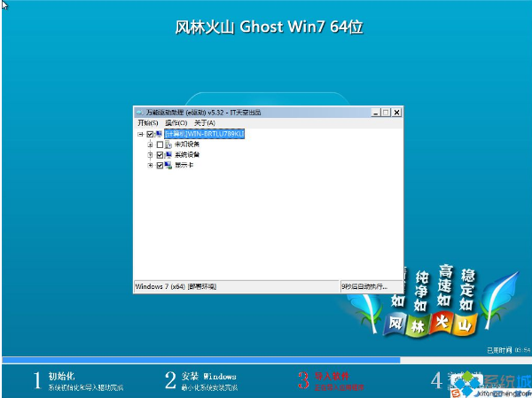Image resolution: width=532 pixels, height=398 pixels.
Task: Select the 系统设备 tree row
Action: coord(187,155)
